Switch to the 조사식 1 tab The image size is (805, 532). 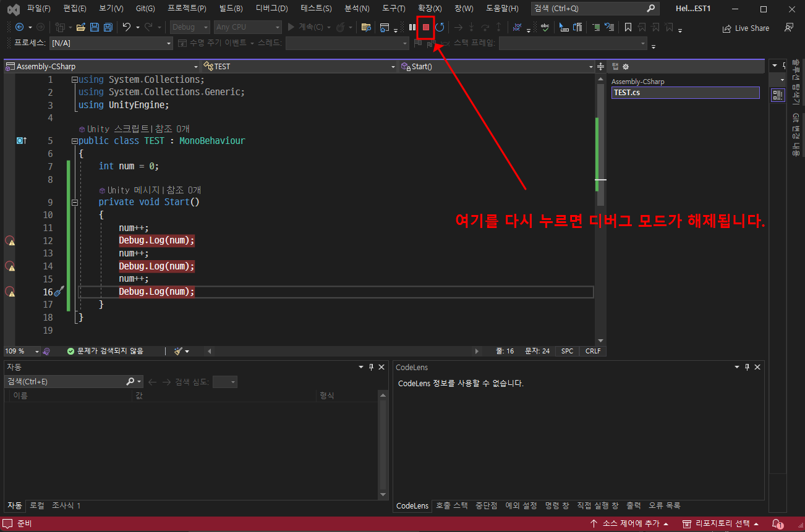click(66, 505)
